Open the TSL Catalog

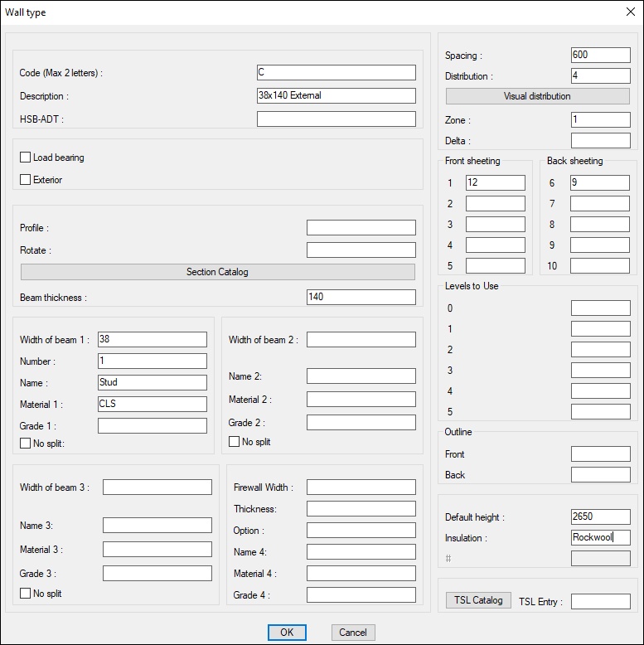click(x=478, y=600)
